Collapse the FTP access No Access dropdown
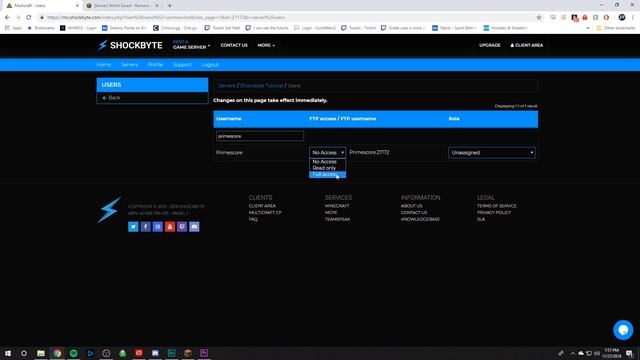 (327, 153)
